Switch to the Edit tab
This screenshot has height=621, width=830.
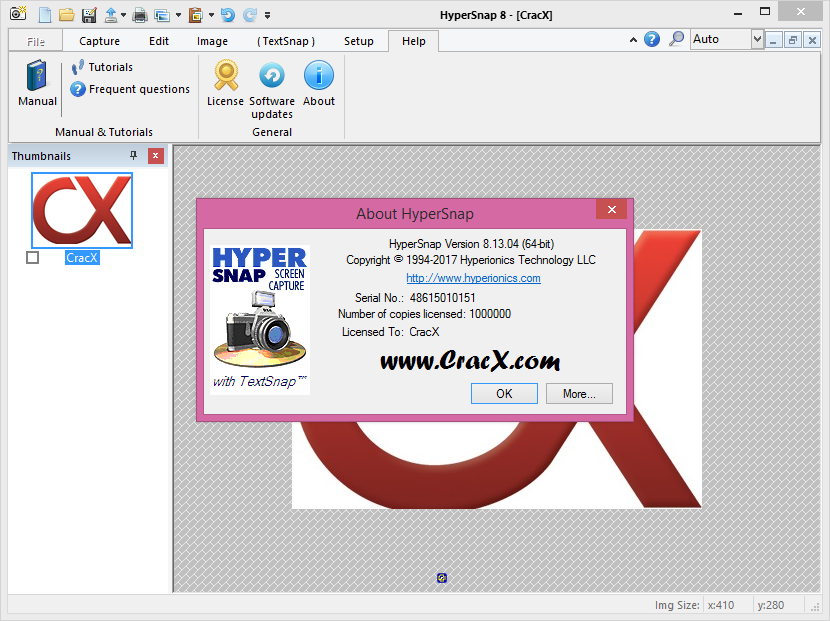click(159, 41)
